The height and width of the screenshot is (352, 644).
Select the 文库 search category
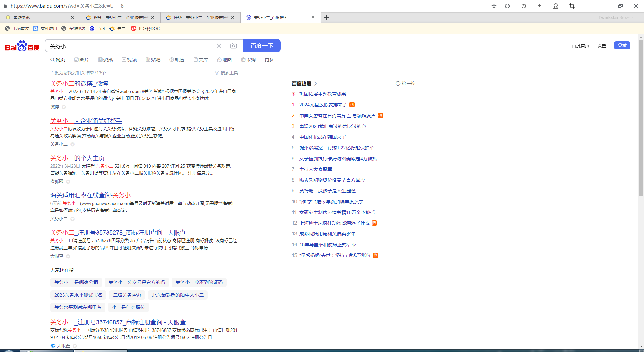click(x=201, y=60)
